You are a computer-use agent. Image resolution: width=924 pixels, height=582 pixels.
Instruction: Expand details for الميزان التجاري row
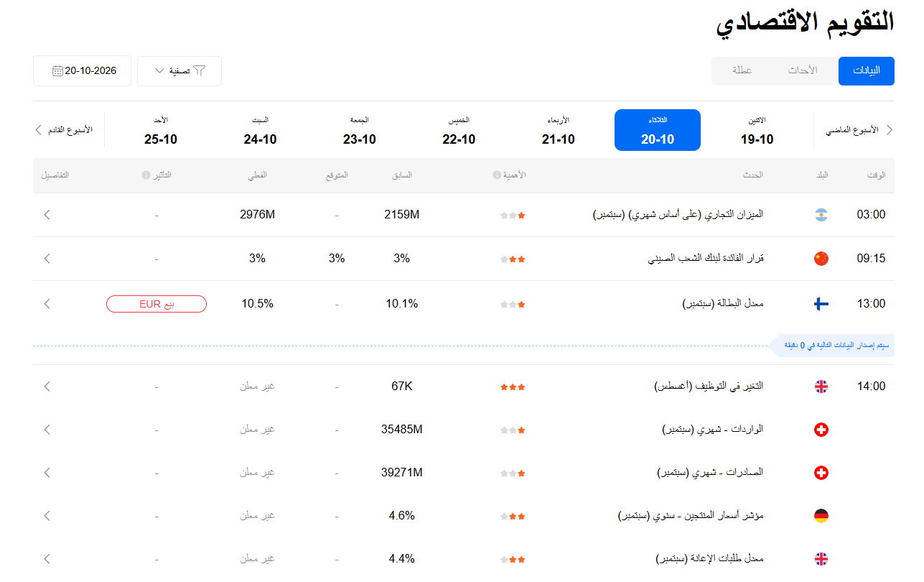(47, 215)
